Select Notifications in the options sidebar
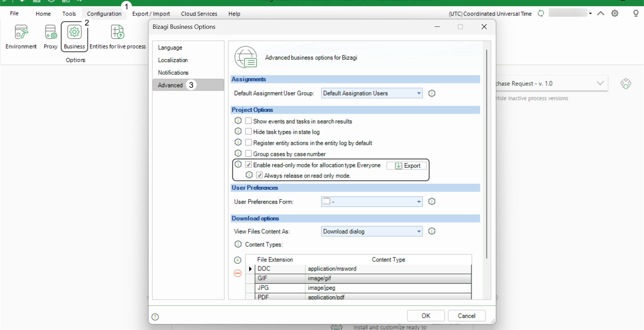 coord(188,73)
